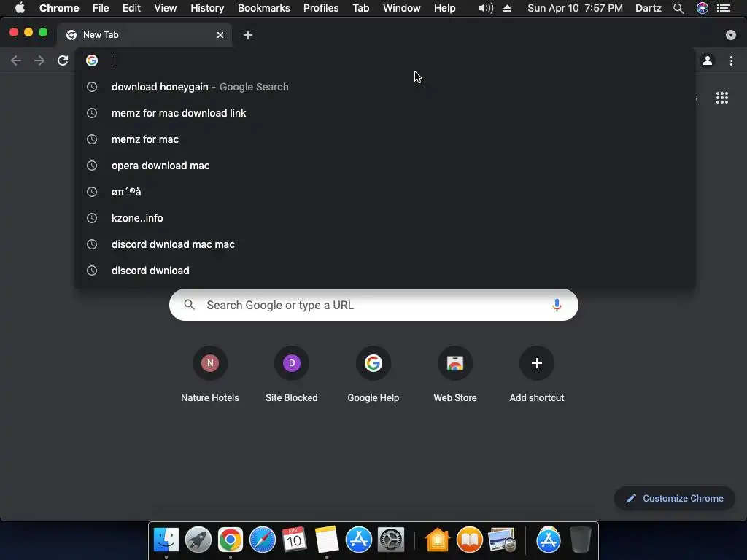Close the New Tab tab

point(220,35)
